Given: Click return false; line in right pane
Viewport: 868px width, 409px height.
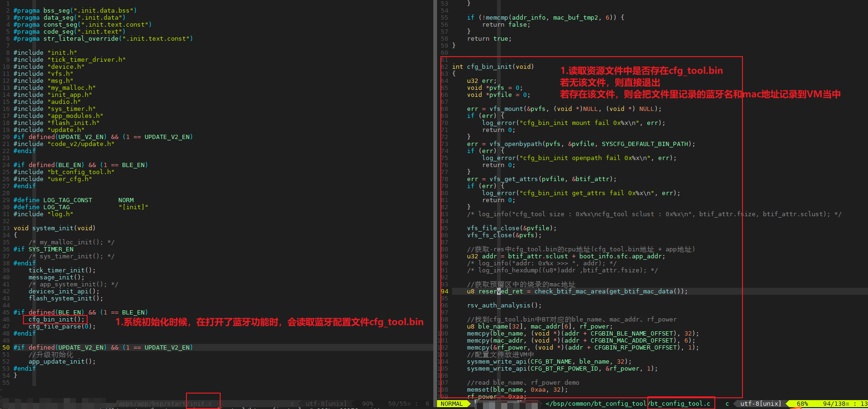Looking at the screenshot, I should (x=506, y=24).
